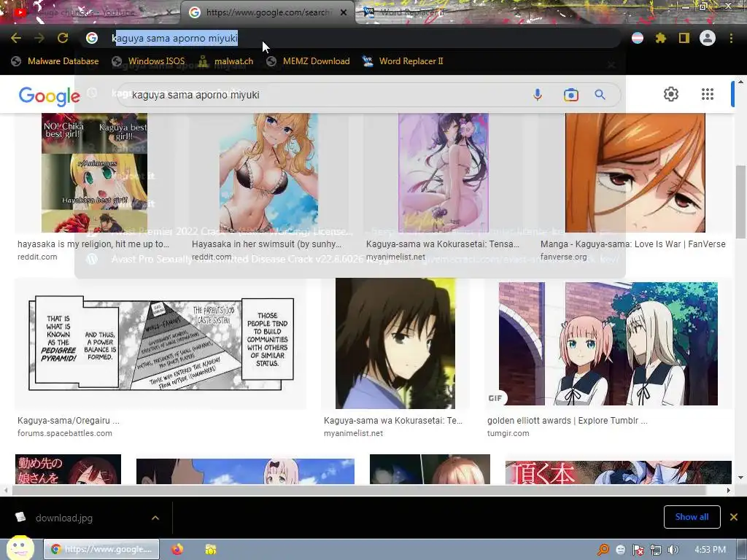
Task: Open the download.jpg file
Action: point(64,518)
